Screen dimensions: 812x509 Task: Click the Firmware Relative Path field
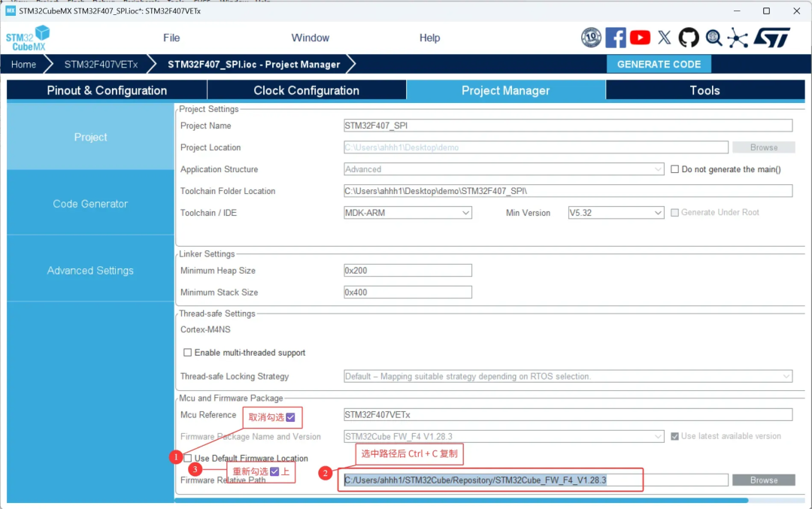(x=536, y=480)
